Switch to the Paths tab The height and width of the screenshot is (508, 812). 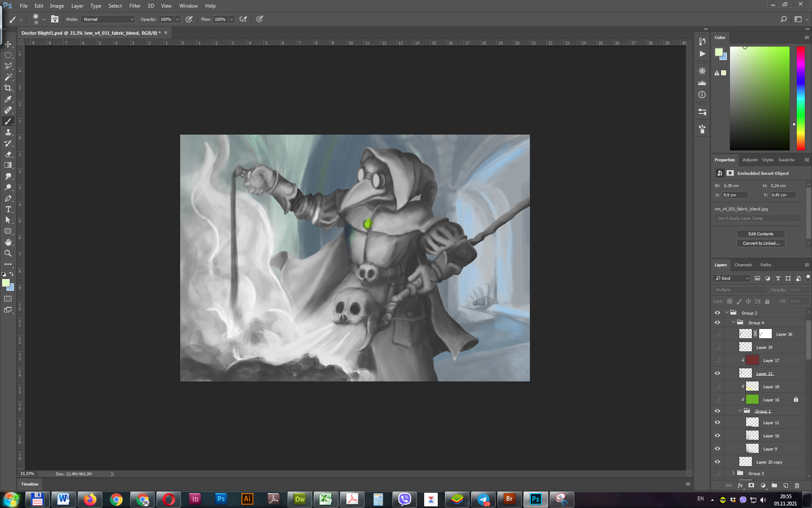pyautogui.click(x=765, y=265)
